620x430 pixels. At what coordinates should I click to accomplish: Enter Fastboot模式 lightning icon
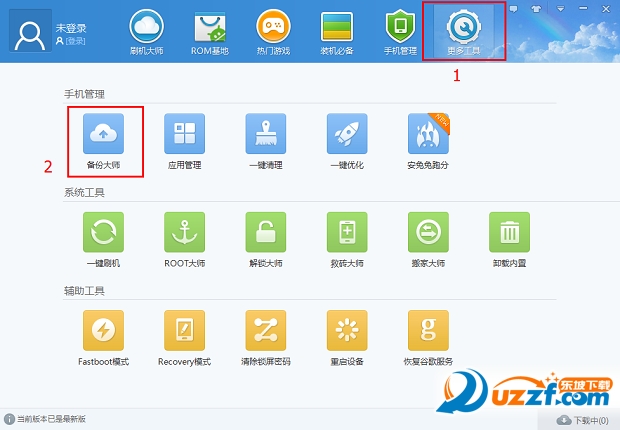coord(103,330)
